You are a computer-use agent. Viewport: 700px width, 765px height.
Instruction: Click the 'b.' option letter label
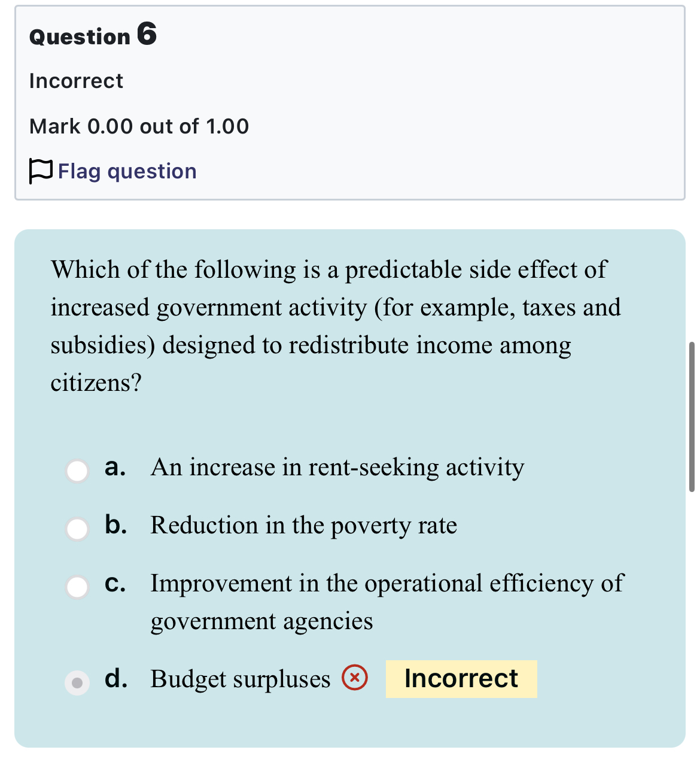click(115, 525)
